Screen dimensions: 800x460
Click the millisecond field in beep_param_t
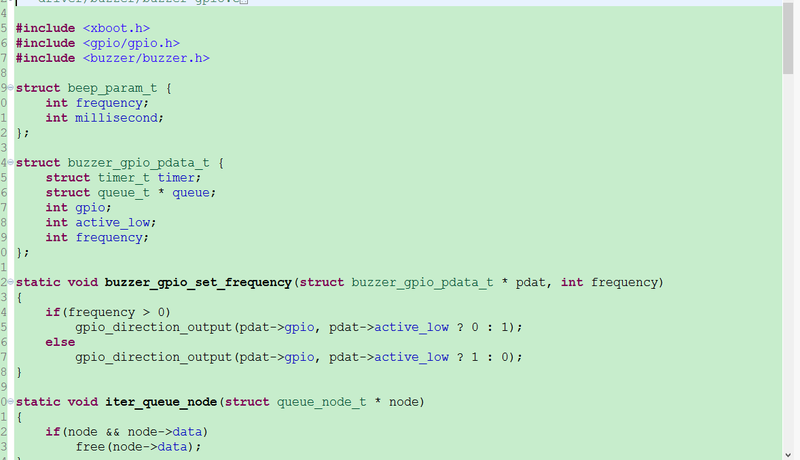(x=116, y=118)
